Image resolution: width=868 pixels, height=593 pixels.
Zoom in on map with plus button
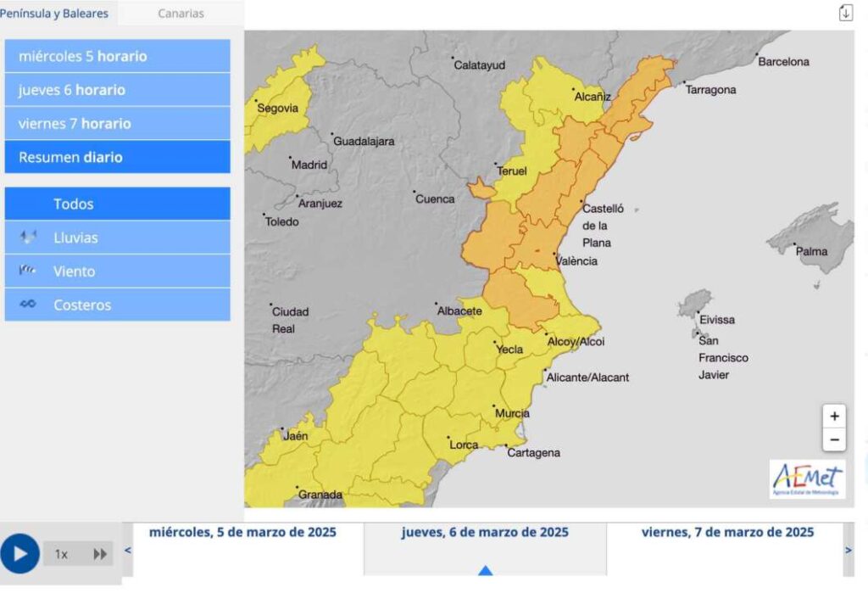pos(834,417)
